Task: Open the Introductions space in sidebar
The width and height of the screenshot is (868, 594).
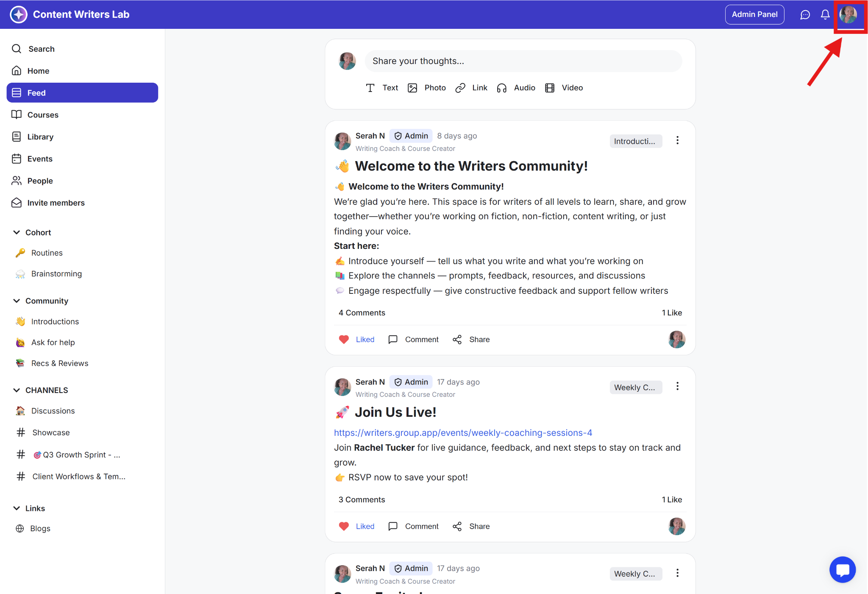Action: pyautogui.click(x=55, y=321)
